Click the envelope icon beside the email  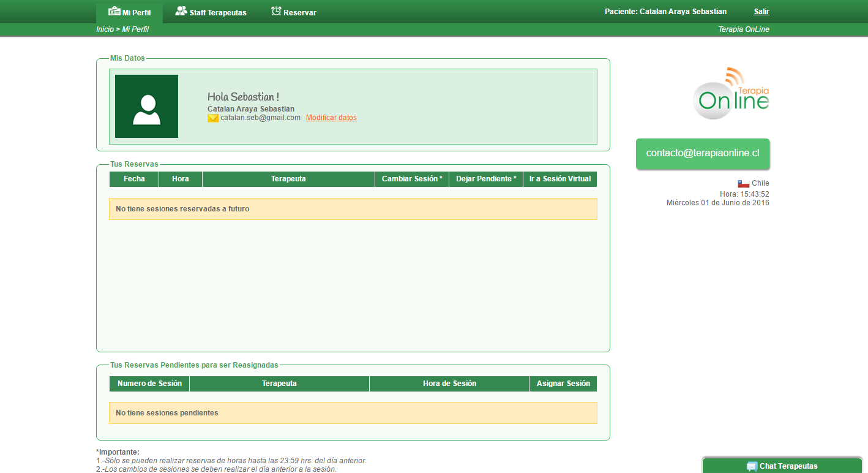pos(213,118)
